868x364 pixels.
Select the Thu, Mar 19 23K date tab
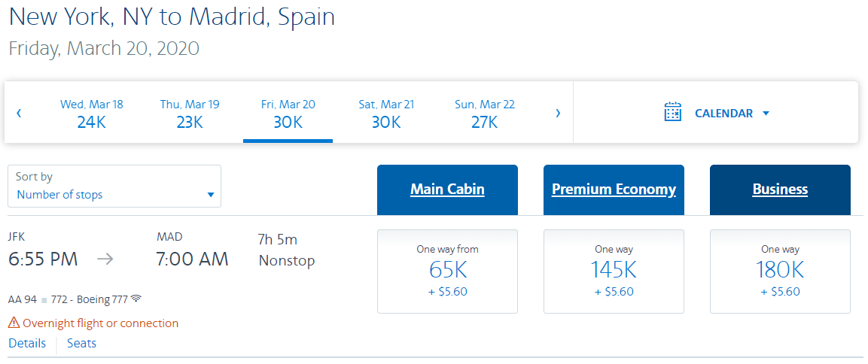click(190, 113)
